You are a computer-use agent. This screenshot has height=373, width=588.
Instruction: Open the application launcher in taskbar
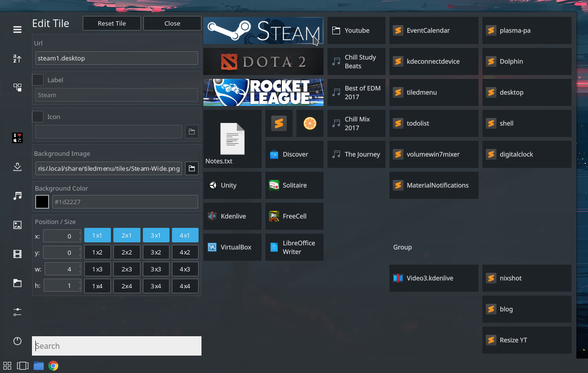point(7,366)
